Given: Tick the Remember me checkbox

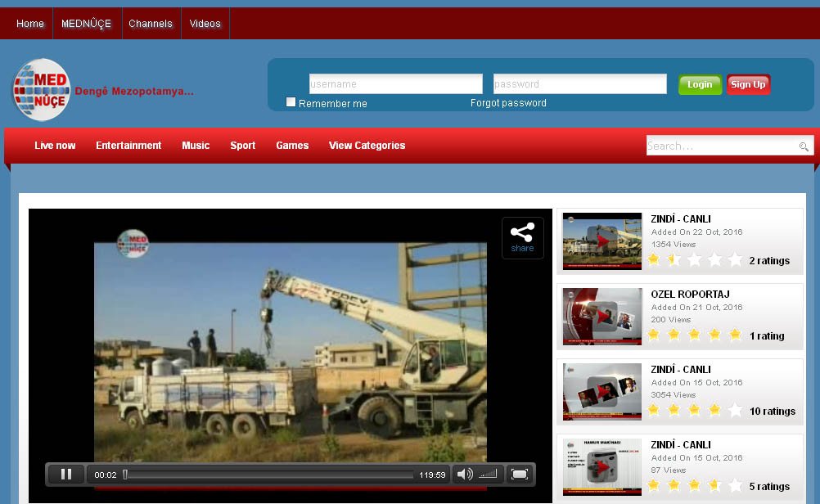Looking at the screenshot, I should pos(291,102).
